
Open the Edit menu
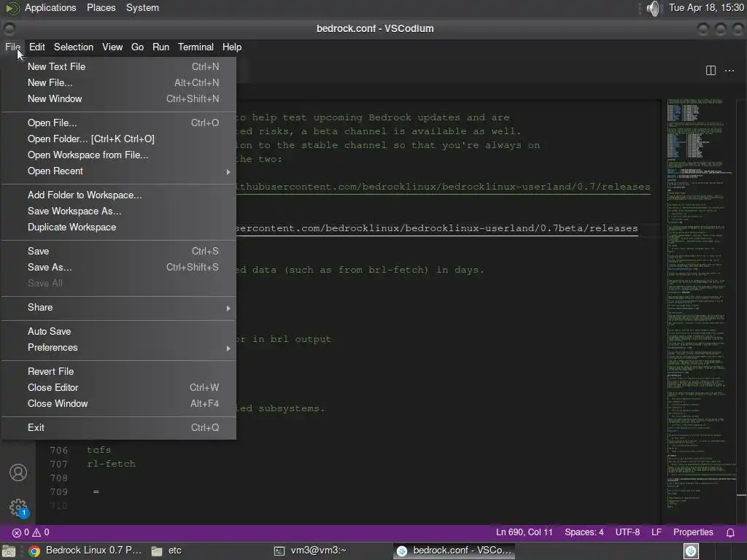[36, 47]
